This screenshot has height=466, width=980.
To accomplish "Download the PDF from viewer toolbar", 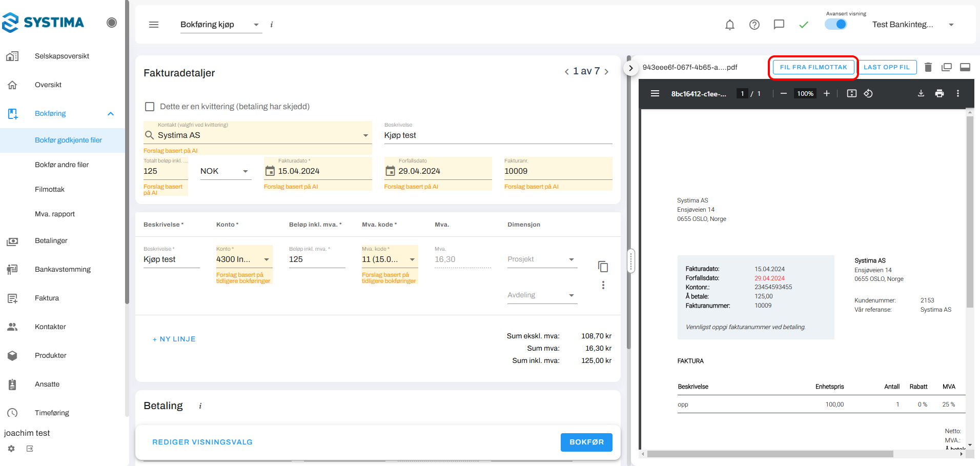I will click(x=921, y=93).
